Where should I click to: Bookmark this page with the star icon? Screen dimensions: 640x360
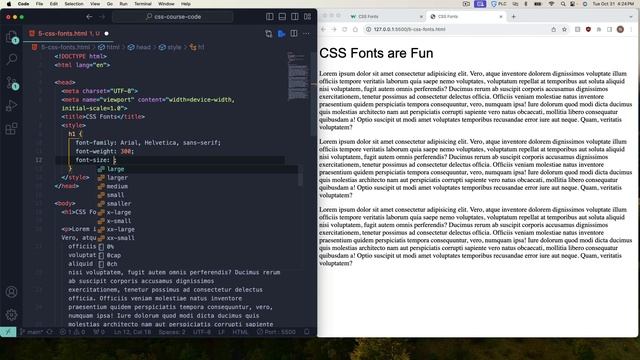[x=564, y=29]
